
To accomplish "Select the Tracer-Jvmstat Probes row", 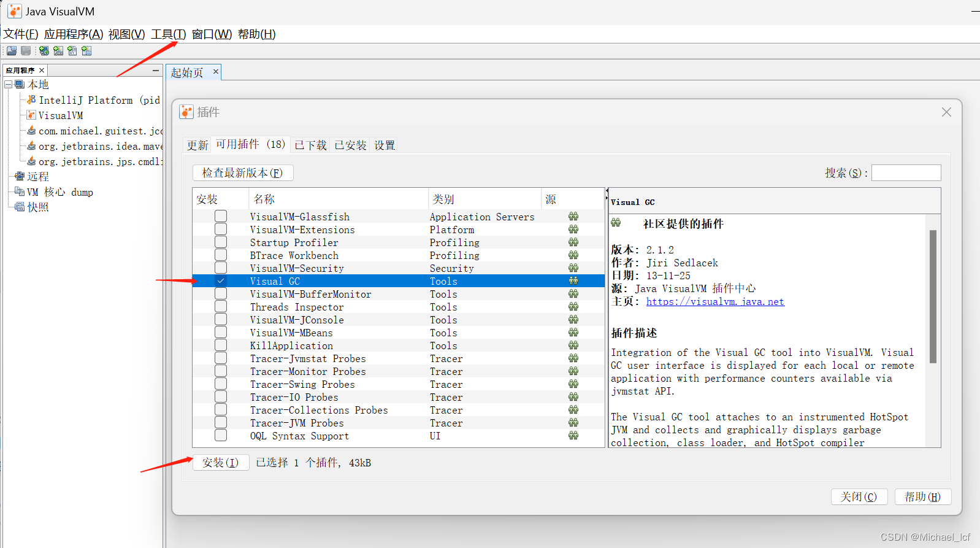I will (x=399, y=358).
